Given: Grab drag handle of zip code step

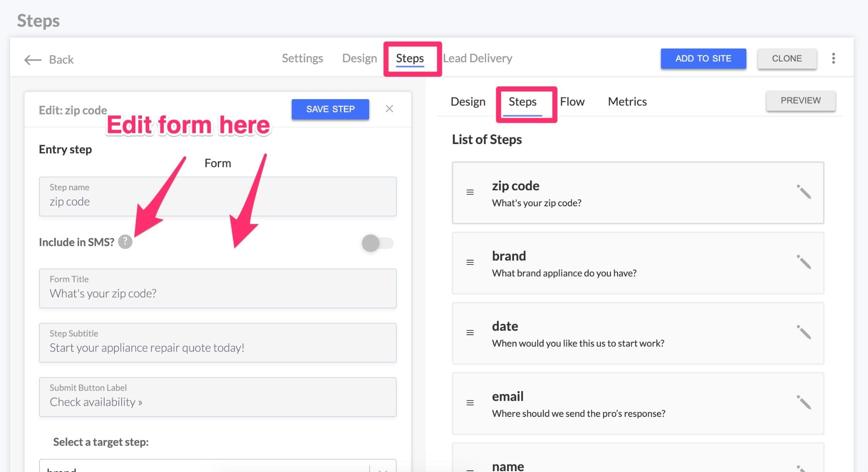Looking at the screenshot, I should click(470, 192).
